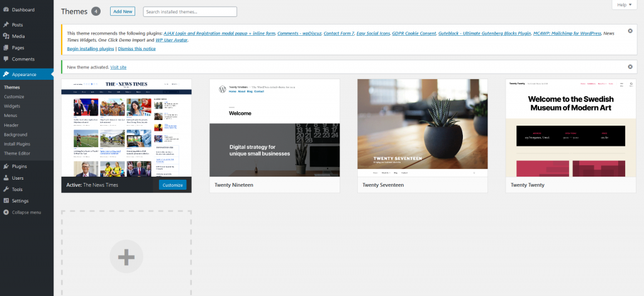The height and width of the screenshot is (296, 644).
Task: Dismiss the New theme activated notice
Action: [630, 67]
